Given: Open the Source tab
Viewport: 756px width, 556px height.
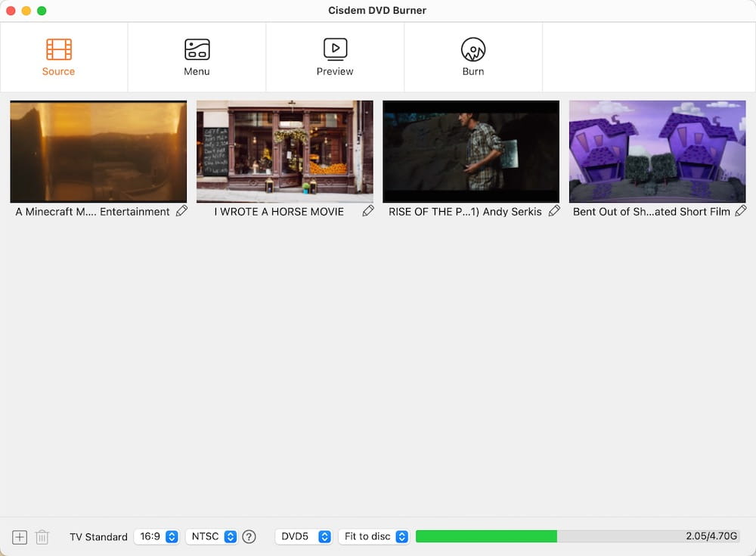Looking at the screenshot, I should point(58,57).
